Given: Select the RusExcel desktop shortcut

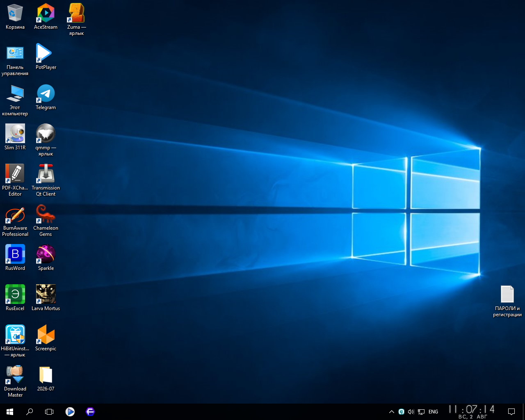Looking at the screenshot, I should click(x=15, y=298).
